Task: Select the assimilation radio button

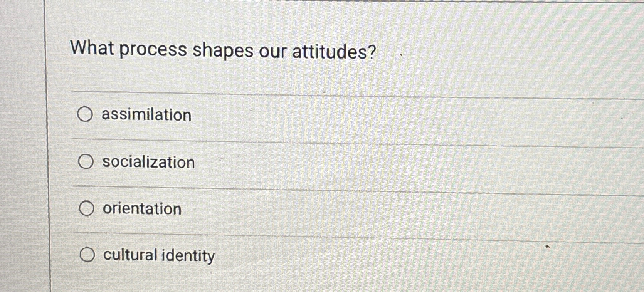Action: pos(86,114)
